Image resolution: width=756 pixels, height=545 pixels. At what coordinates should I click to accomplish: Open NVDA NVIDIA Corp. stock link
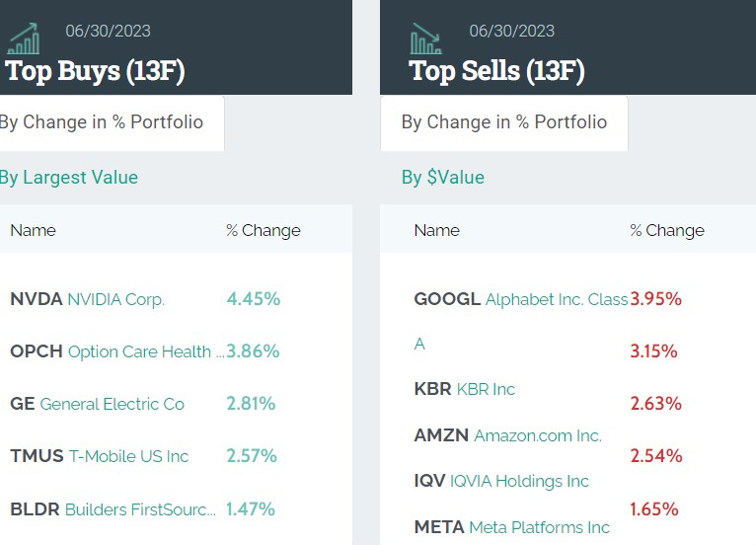87,299
